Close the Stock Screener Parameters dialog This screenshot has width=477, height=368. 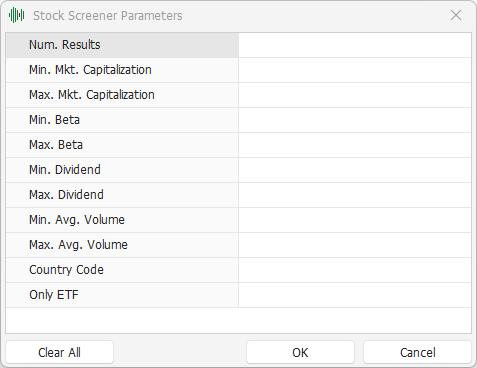coord(456,15)
